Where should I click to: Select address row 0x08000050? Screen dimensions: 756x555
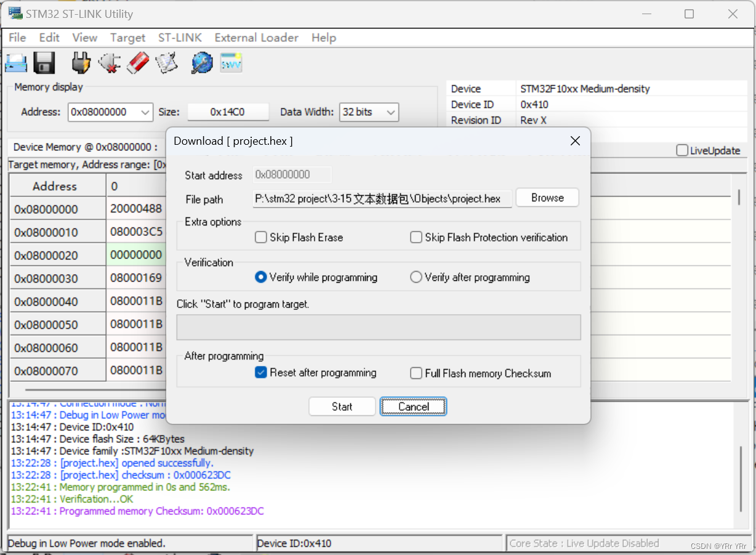point(58,325)
